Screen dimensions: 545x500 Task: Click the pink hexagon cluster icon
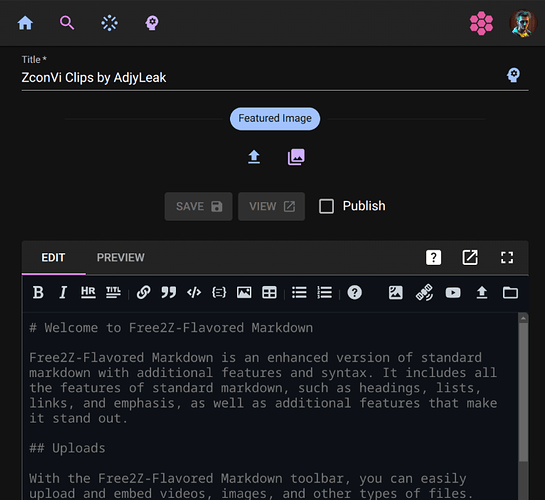[x=481, y=23]
